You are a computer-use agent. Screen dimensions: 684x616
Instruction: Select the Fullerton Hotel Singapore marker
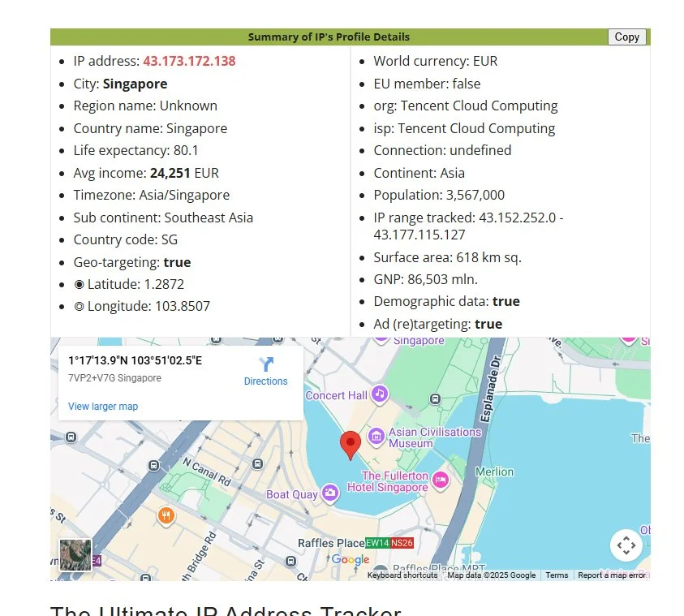point(441,480)
